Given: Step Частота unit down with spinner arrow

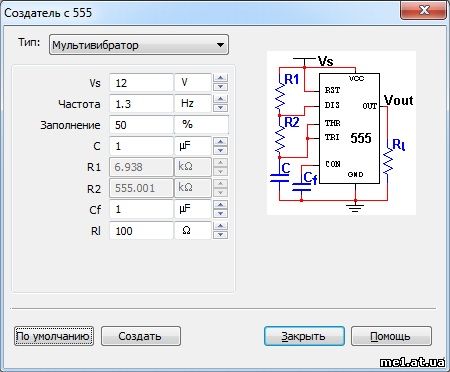Looking at the screenshot, I should (220, 108).
